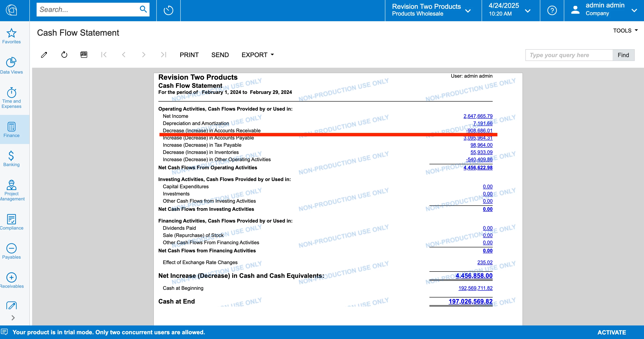Open the help question mark icon
The height and width of the screenshot is (339, 644).
552,10
